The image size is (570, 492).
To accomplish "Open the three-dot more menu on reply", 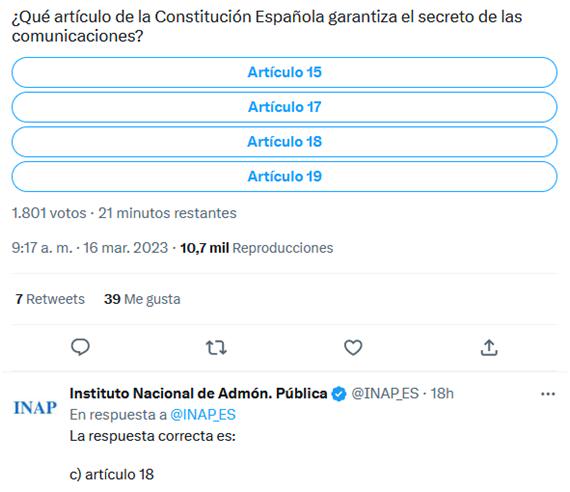I will 548,394.
